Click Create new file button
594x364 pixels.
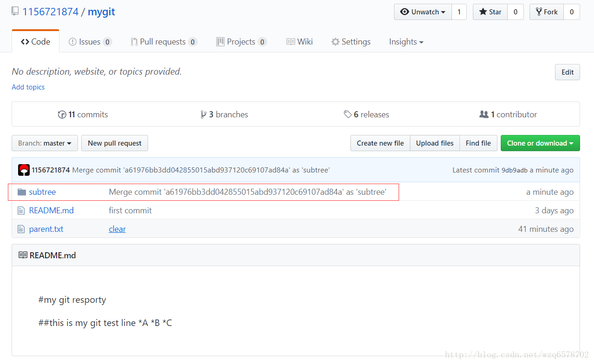coord(380,143)
